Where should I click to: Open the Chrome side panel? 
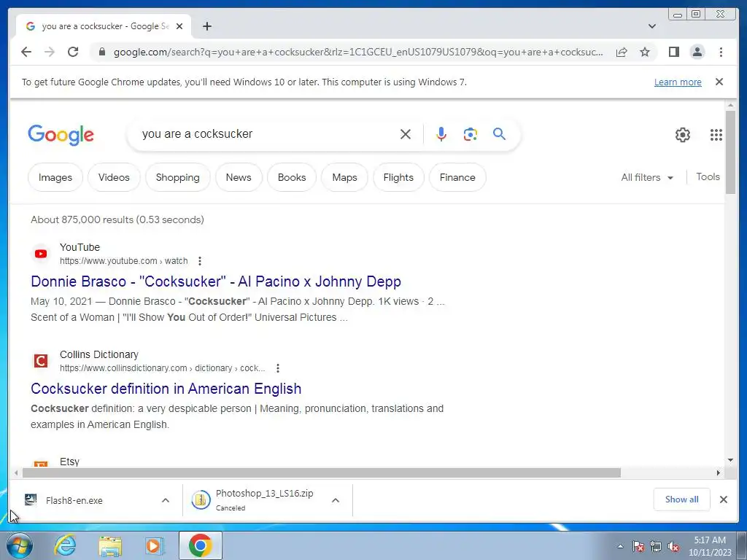673,52
